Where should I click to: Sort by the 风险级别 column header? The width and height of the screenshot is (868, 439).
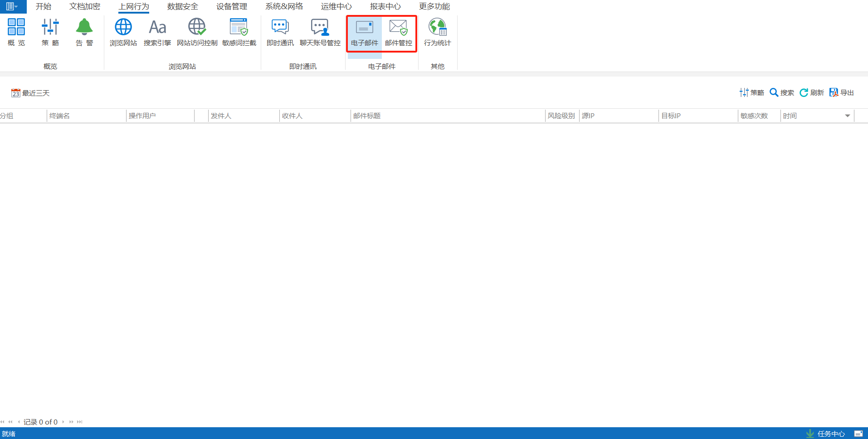point(562,116)
